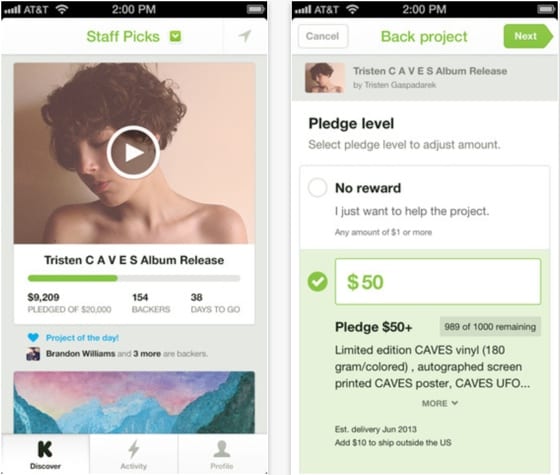Edit the $50 pledge amount field
This screenshot has height=475, width=560.
point(438,282)
